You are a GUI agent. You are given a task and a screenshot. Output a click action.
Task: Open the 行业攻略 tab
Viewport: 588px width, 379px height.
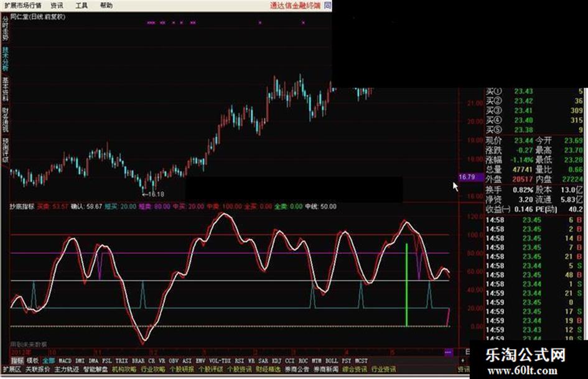coord(153,369)
